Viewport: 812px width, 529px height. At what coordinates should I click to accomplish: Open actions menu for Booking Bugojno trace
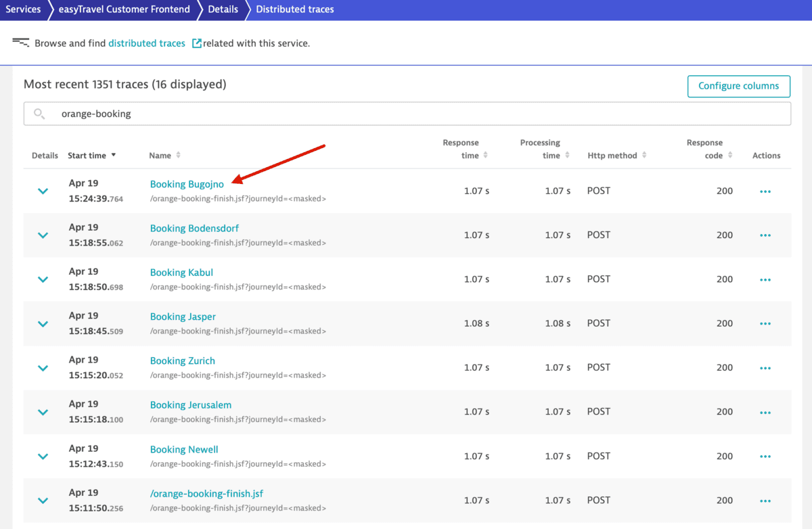(x=765, y=191)
